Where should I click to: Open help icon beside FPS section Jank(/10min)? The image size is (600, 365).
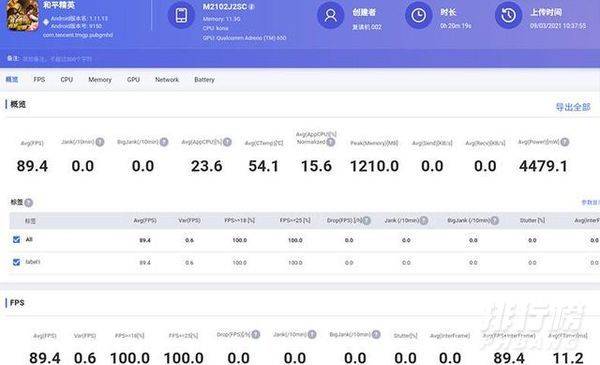click(312, 334)
